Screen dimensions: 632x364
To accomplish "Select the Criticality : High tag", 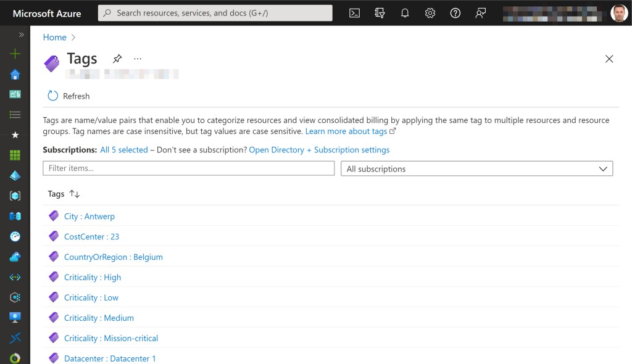I will pos(93,277).
